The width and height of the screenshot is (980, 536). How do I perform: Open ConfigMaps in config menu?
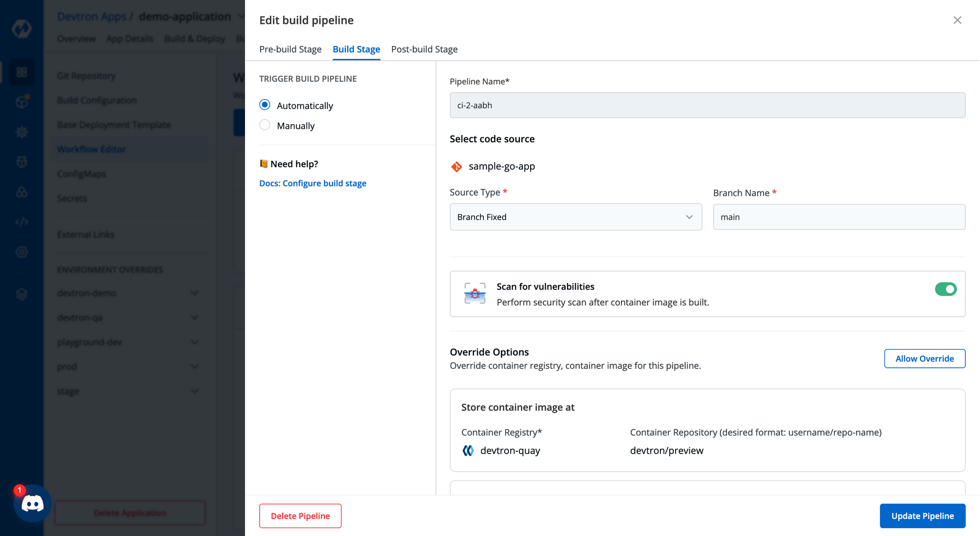81,174
